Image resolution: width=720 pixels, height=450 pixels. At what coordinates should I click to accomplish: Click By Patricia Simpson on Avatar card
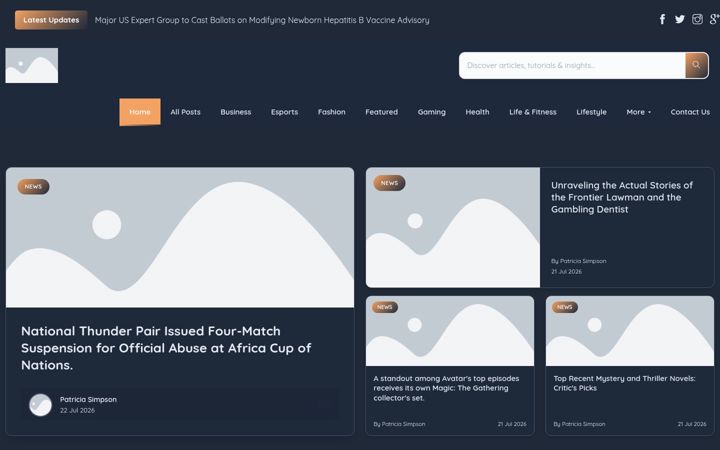tap(399, 424)
